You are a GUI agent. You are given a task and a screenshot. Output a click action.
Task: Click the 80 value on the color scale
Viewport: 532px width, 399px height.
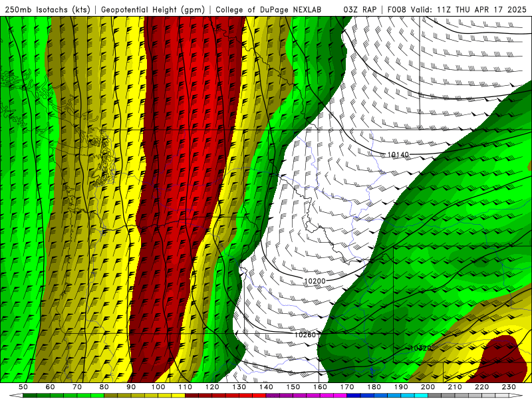(104, 387)
